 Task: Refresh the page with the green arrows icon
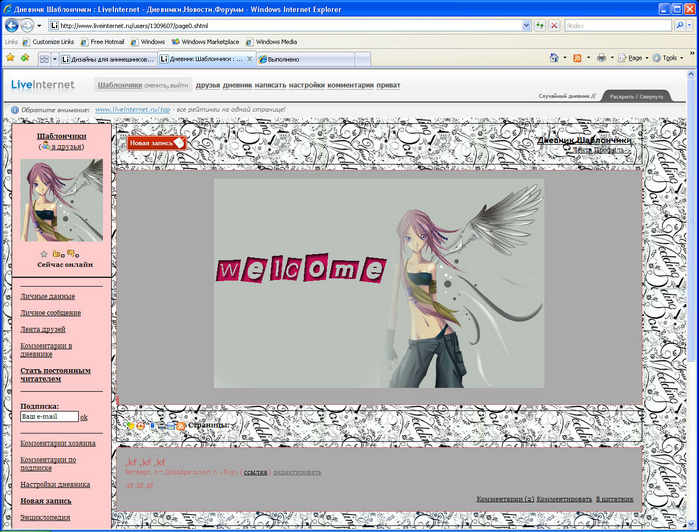pyautogui.click(x=540, y=25)
